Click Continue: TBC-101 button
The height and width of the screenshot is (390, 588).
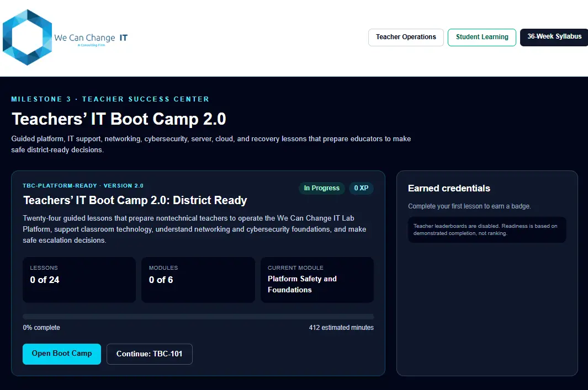[149, 354]
